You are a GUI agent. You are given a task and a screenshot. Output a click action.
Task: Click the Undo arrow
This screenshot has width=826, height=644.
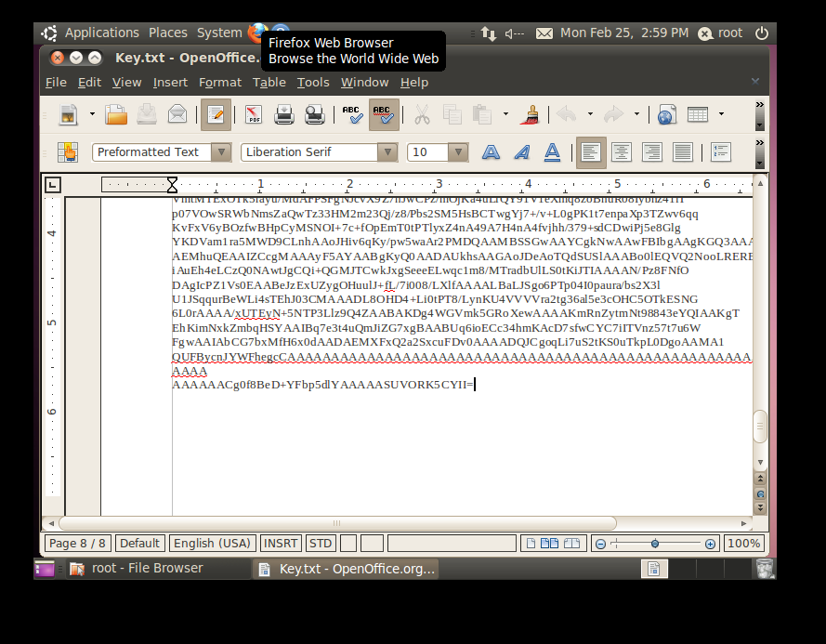pos(567,114)
